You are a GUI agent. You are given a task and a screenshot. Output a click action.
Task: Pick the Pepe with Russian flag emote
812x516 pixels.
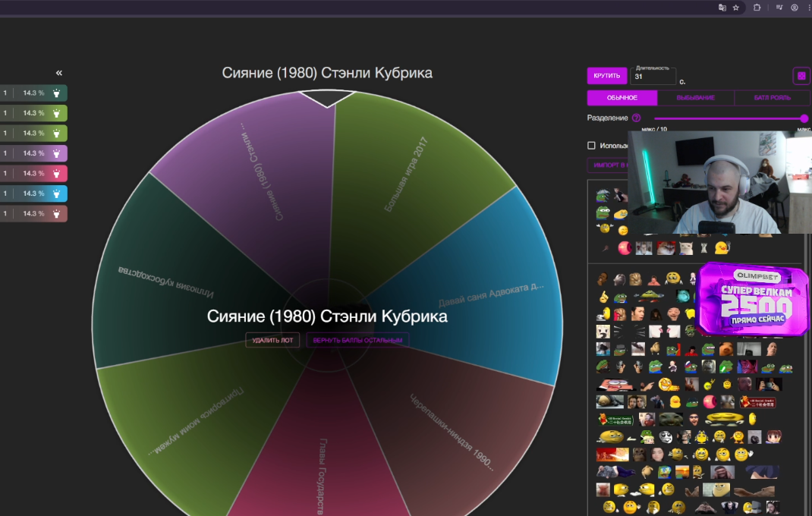tap(691, 367)
